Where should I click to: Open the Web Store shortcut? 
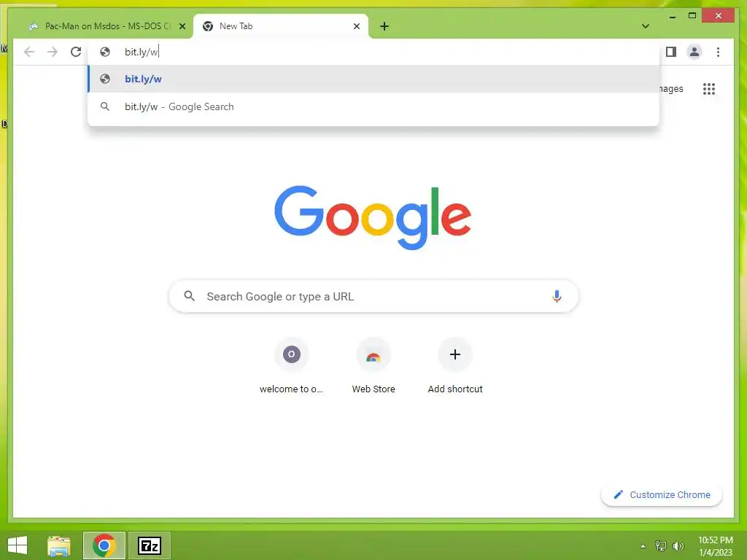[x=373, y=367]
